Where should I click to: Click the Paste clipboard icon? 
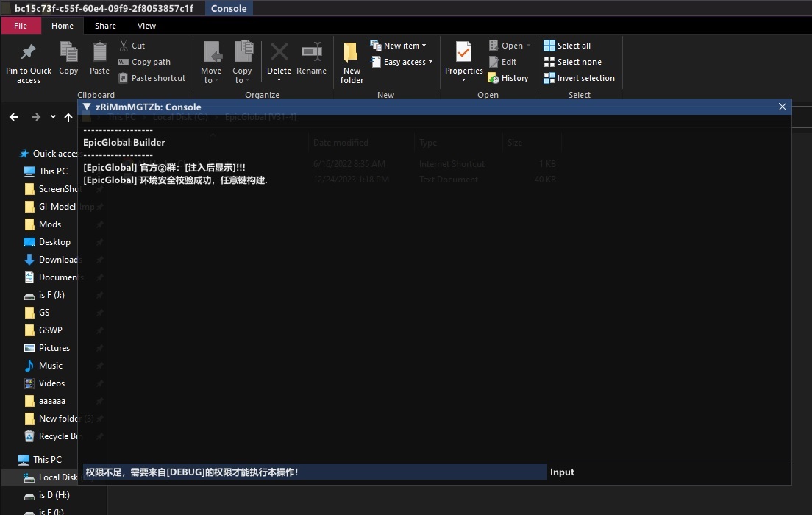coord(99,51)
